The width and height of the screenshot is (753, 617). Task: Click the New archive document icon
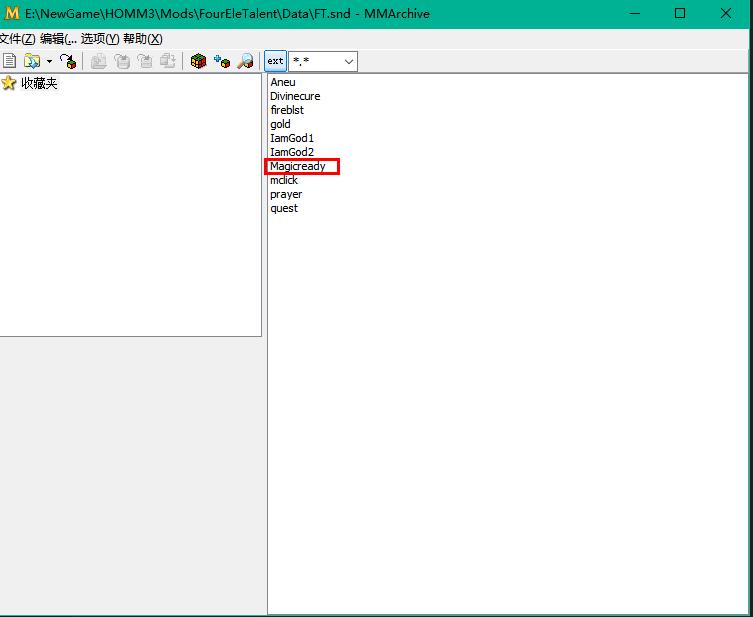click(x=9, y=61)
